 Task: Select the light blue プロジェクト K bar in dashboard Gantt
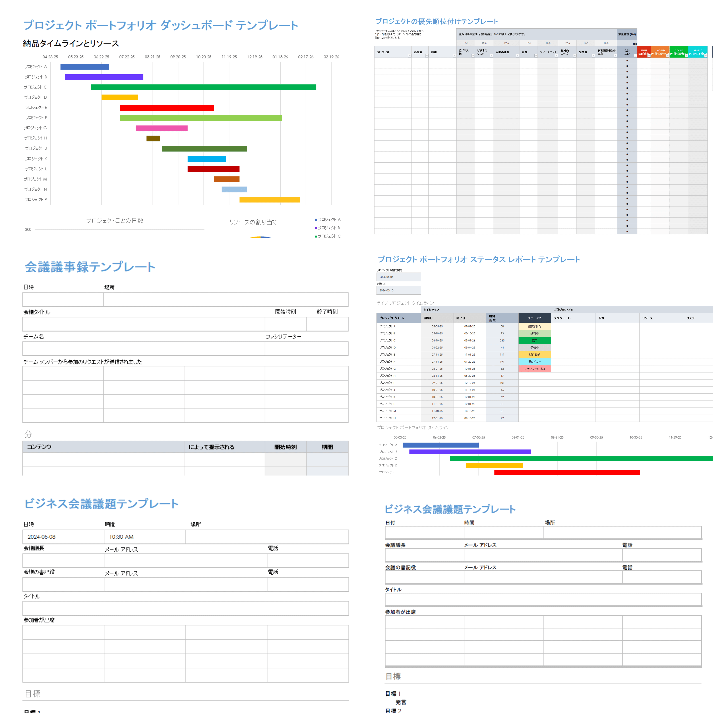[x=207, y=159]
